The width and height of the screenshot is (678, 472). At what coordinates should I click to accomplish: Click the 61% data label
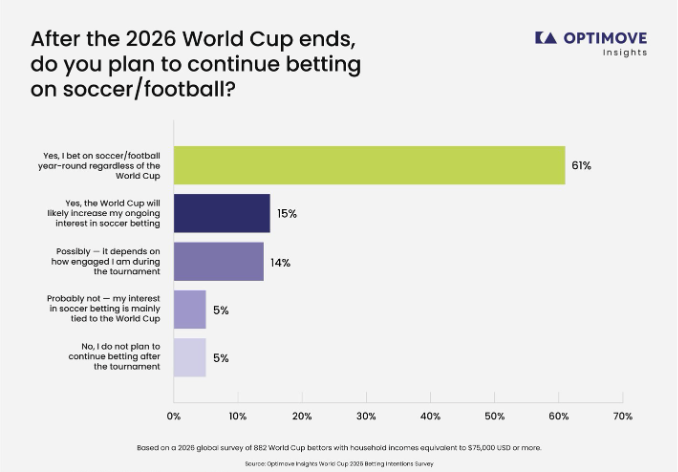(581, 166)
